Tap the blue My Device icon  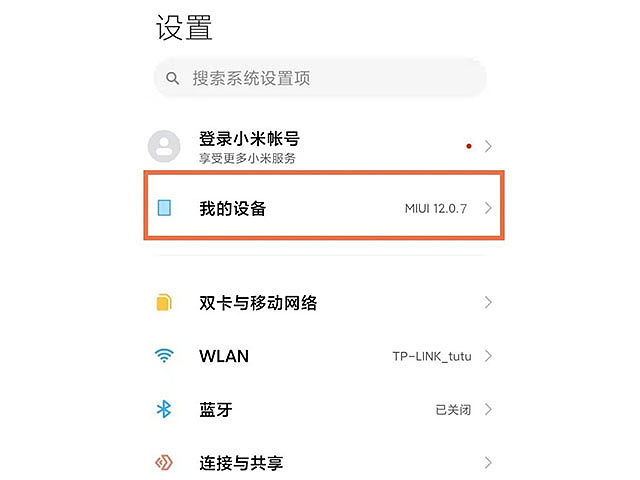coord(164,208)
